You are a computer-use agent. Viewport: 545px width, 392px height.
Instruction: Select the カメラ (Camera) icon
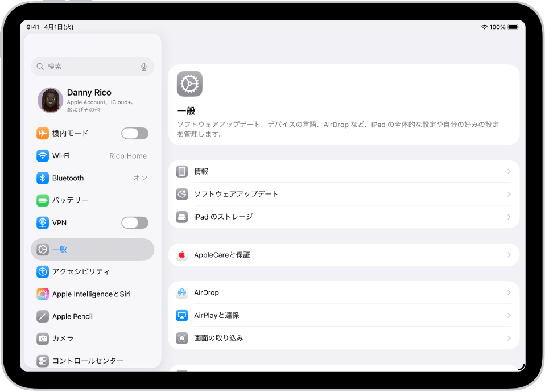(43, 339)
